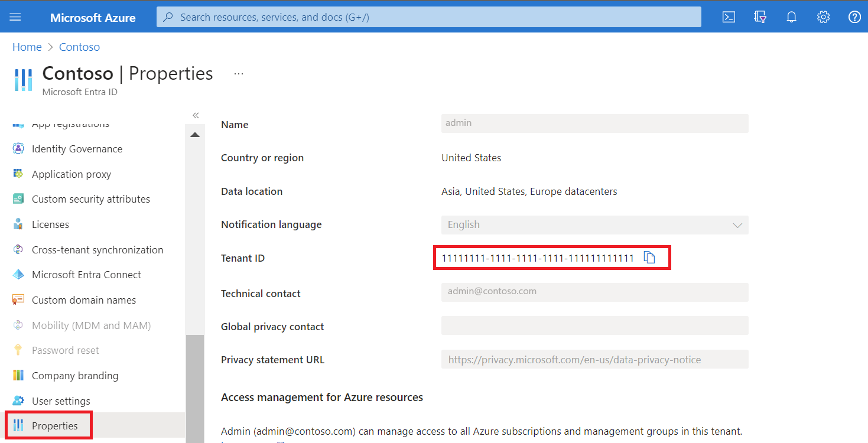
Task: Open the help question mark icon
Action: point(854,17)
